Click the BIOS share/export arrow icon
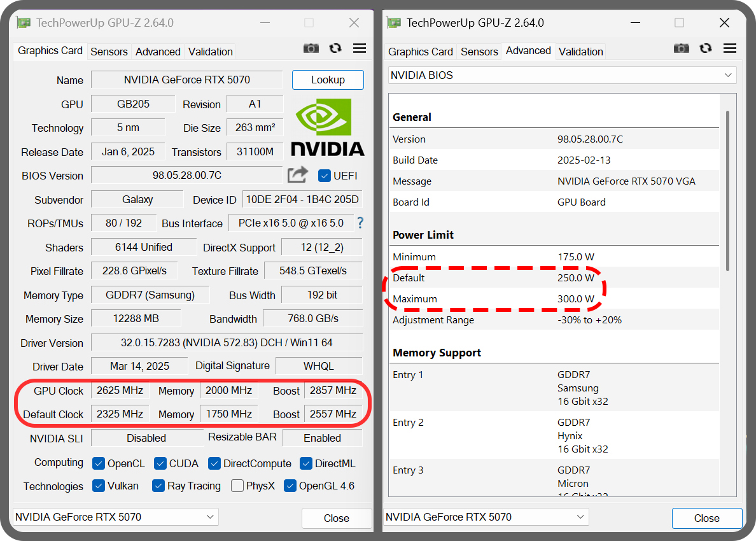 pyautogui.click(x=297, y=174)
